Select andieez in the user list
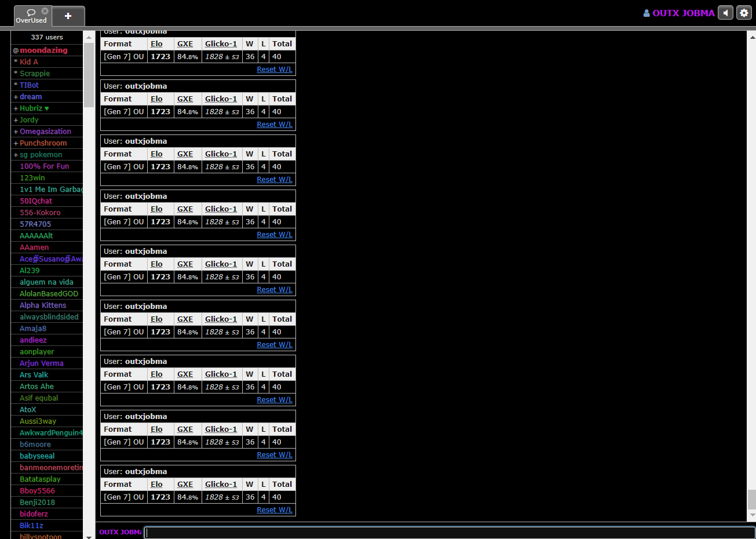 pyautogui.click(x=47, y=340)
